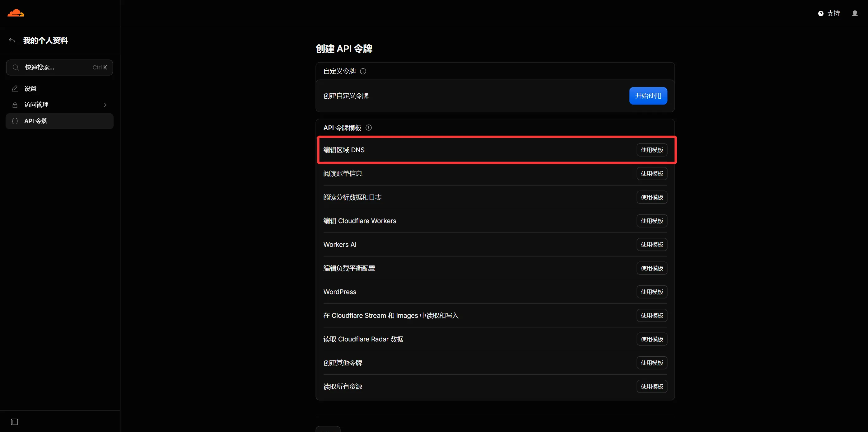Screen dimensions: 868x432
Task: Use template for 编辑区域 DNS
Action: click(x=652, y=150)
